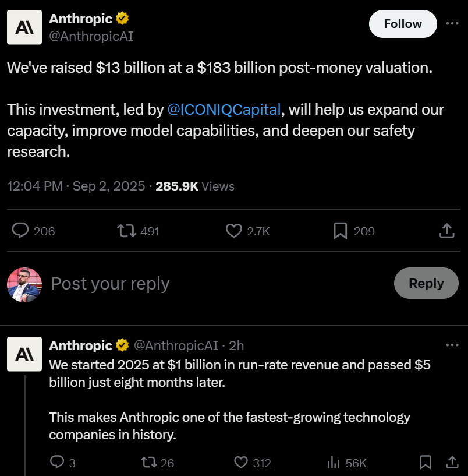Share the main post via share icon
468x476 pixels.
[446, 231]
